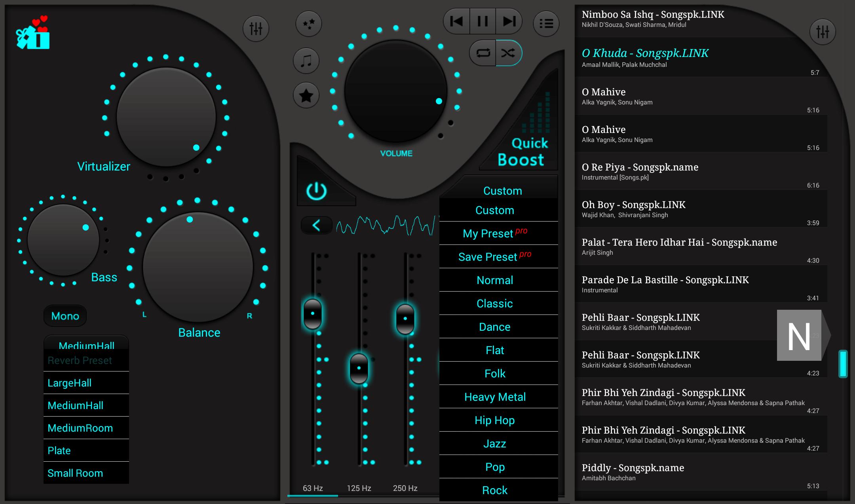Image resolution: width=855 pixels, height=504 pixels.
Task: Skip to the next track
Action: tap(509, 21)
